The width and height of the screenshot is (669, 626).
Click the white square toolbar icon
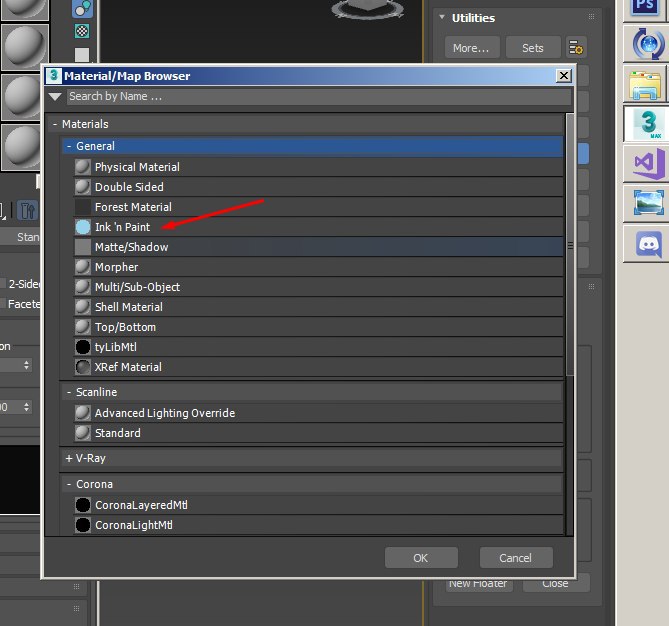click(x=82, y=55)
